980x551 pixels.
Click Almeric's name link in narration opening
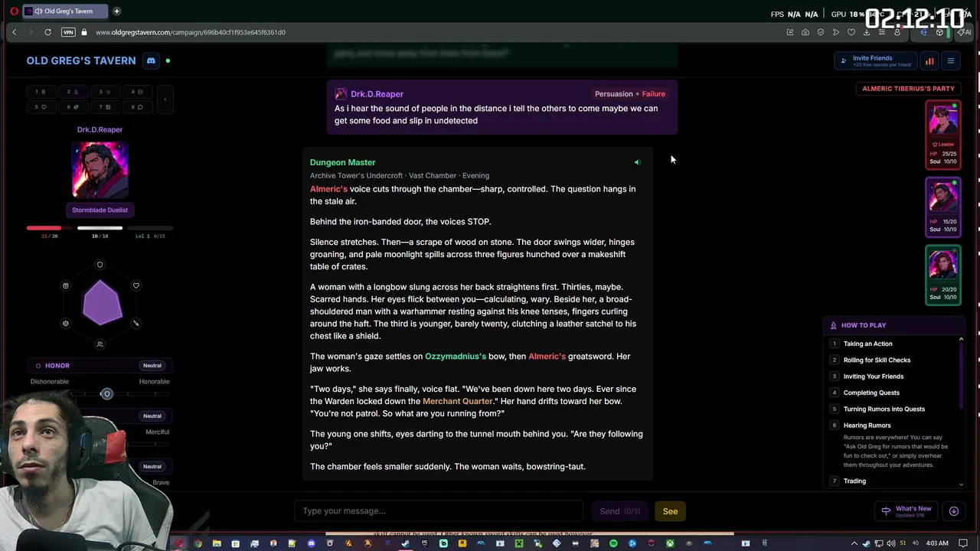tap(328, 189)
